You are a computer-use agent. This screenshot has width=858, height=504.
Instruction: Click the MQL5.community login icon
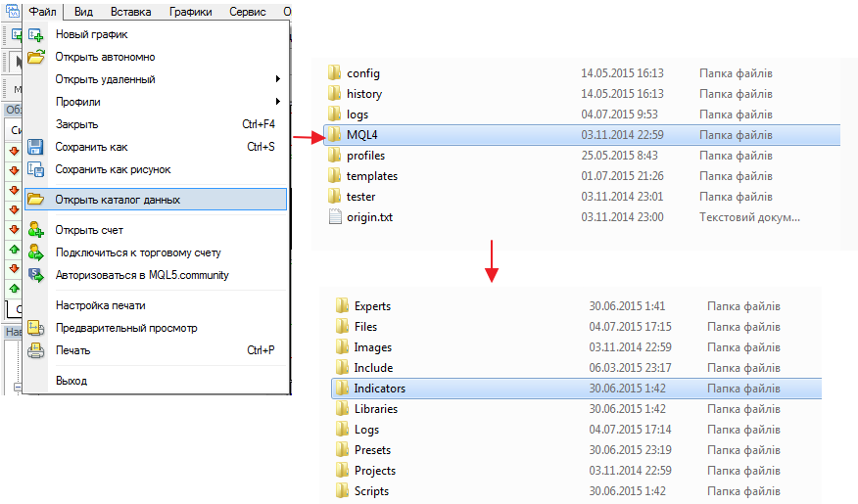(36, 275)
